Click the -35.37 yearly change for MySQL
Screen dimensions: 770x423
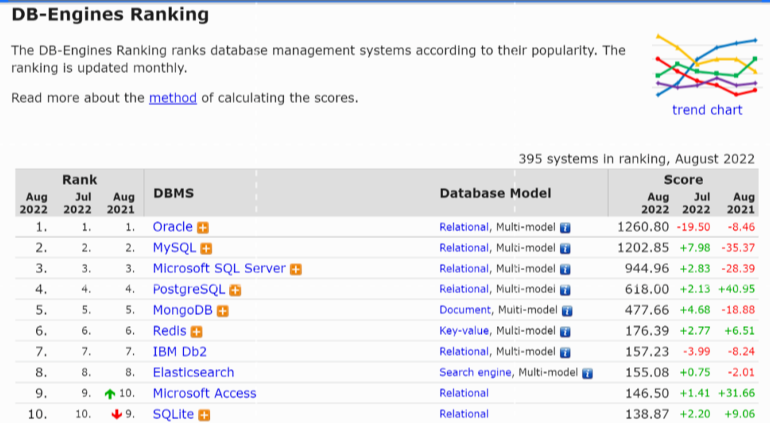(x=738, y=248)
